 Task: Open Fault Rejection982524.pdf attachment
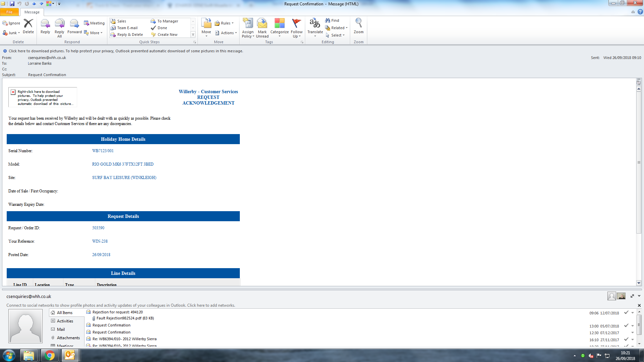click(125, 318)
